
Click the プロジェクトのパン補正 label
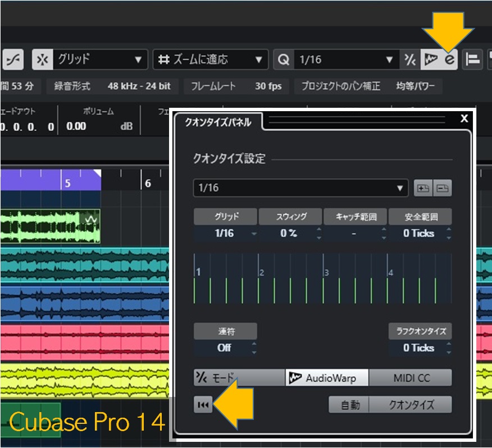[341, 86]
